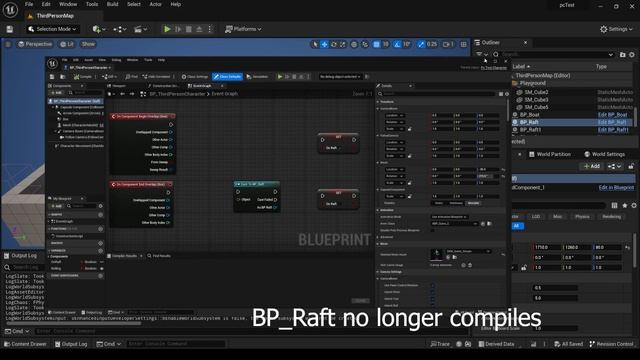This screenshot has height=360, width=640.
Task: Open the Lit view mode menu
Action: (67, 44)
